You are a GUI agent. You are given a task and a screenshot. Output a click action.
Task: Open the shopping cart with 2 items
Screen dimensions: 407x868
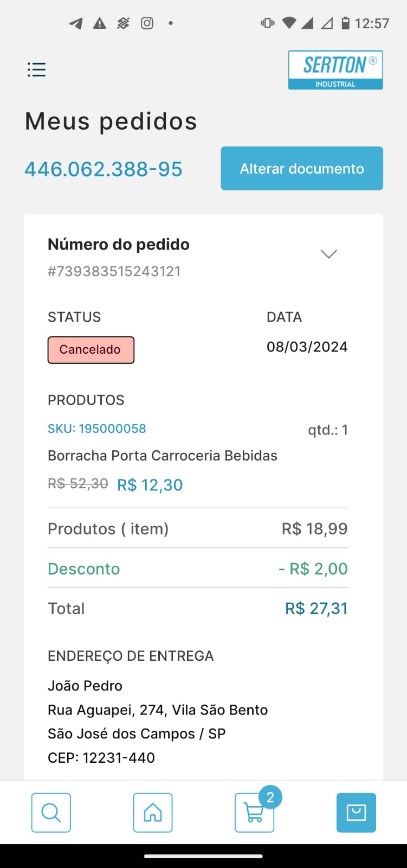click(253, 814)
